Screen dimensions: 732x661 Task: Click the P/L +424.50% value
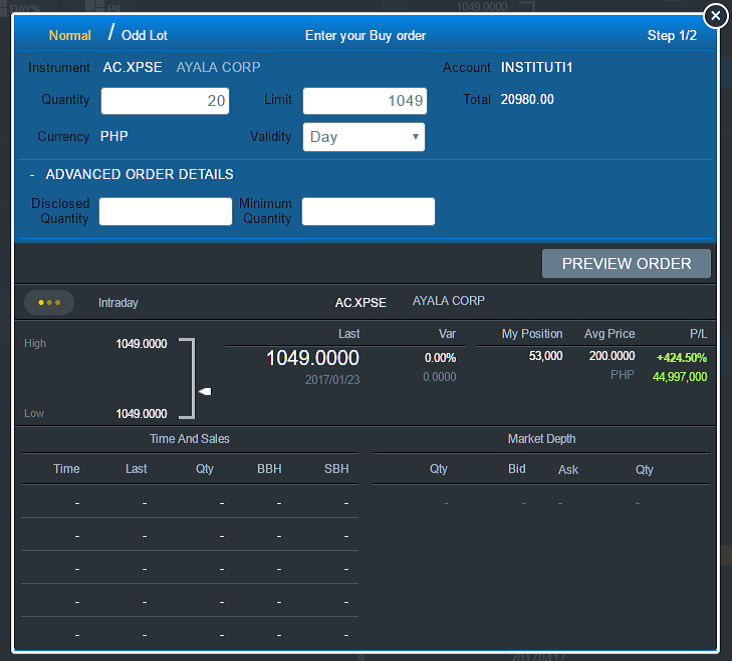(x=682, y=358)
